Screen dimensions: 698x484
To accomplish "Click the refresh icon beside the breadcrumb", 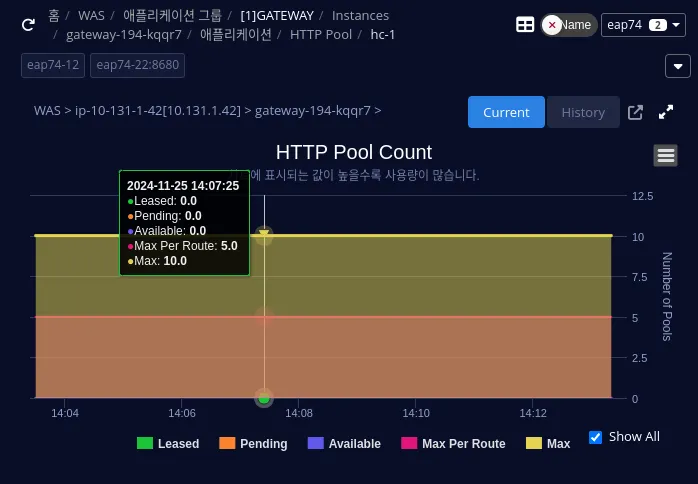I will click(28, 25).
